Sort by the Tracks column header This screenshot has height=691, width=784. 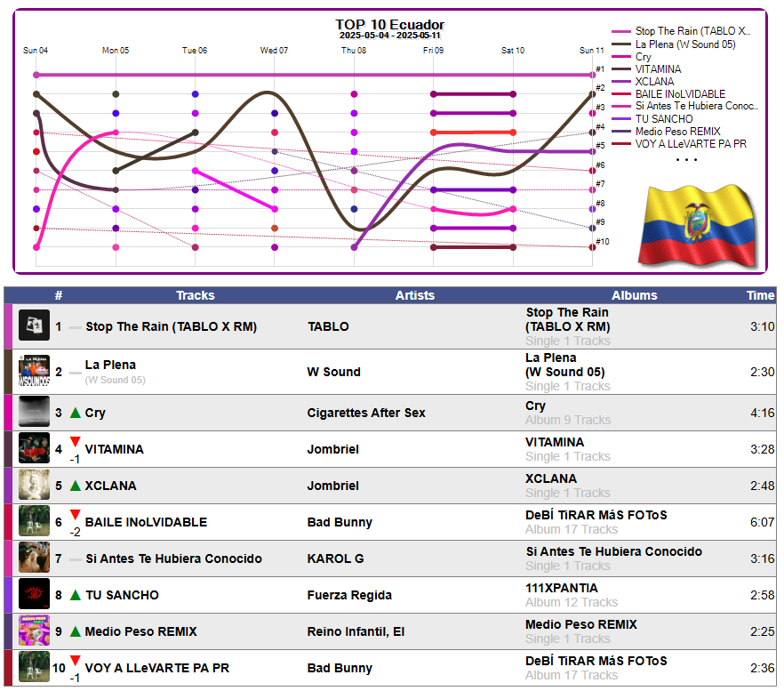(x=196, y=295)
